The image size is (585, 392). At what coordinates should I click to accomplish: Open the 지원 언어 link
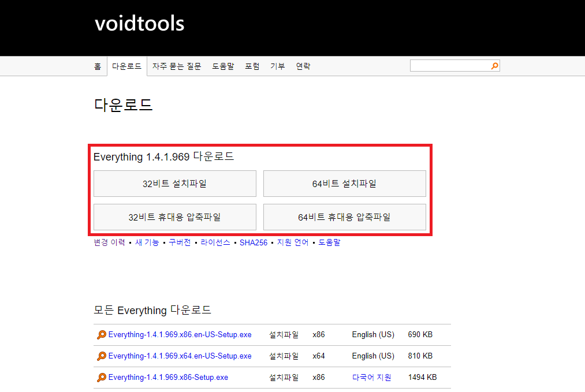pos(293,242)
